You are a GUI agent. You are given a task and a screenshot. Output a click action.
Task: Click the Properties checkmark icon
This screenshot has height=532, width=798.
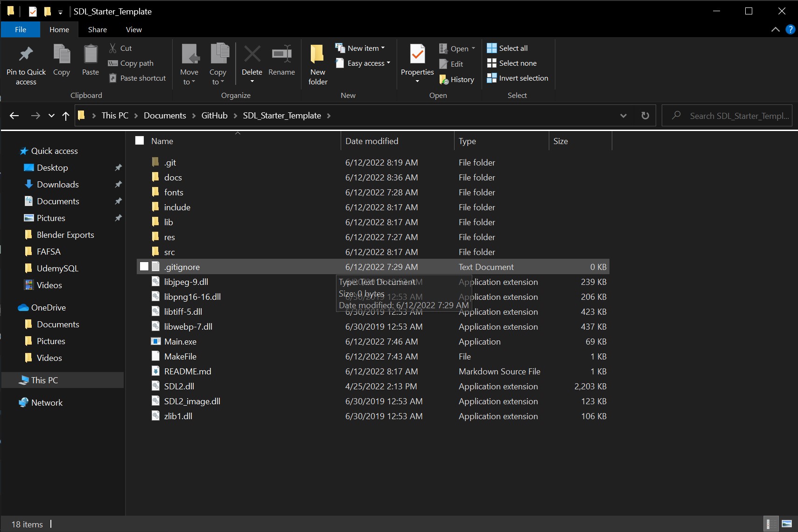click(x=418, y=54)
